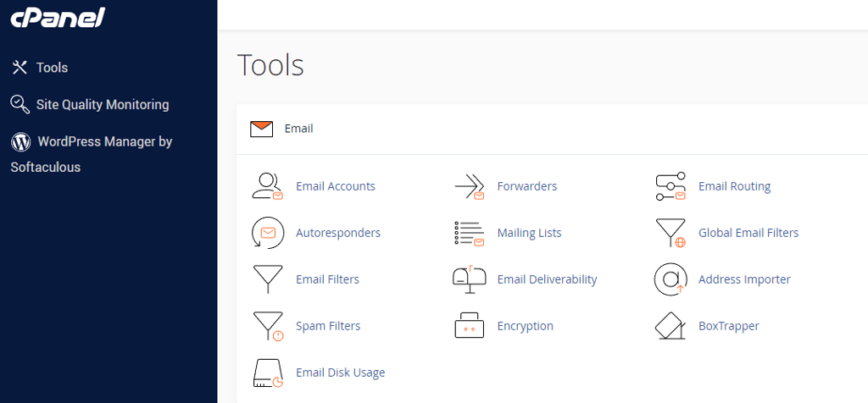Open Site Quality Monitoring in sidebar

click(x=103, y=104)
